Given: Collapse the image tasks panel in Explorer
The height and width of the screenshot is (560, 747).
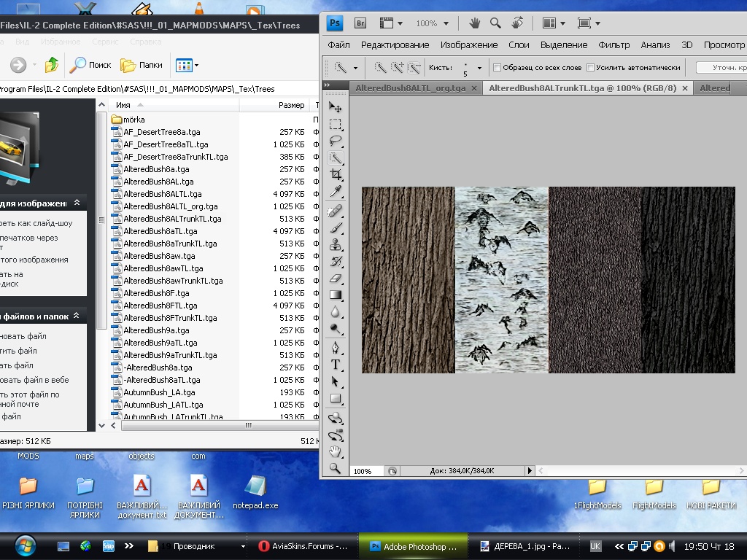Looking at the screenshot, I should (x=77, y=203).
